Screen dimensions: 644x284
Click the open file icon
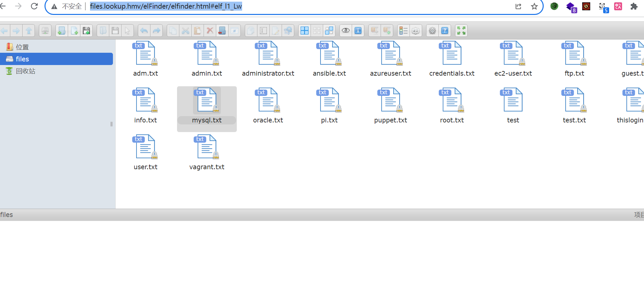tap(103, 31)
